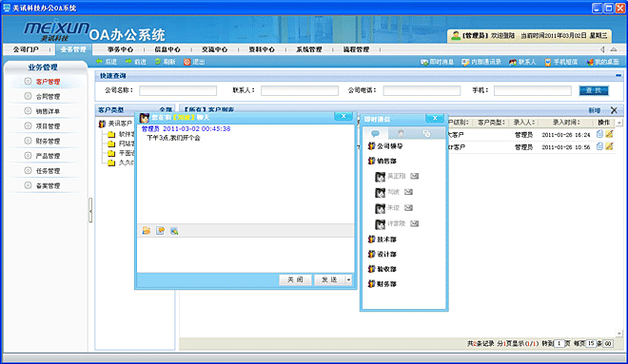Image resolution: width=628 pixels, height=364 pixels.
Task: Click 新增 add link
Action: pyautogui.click(x=595, y=110)
